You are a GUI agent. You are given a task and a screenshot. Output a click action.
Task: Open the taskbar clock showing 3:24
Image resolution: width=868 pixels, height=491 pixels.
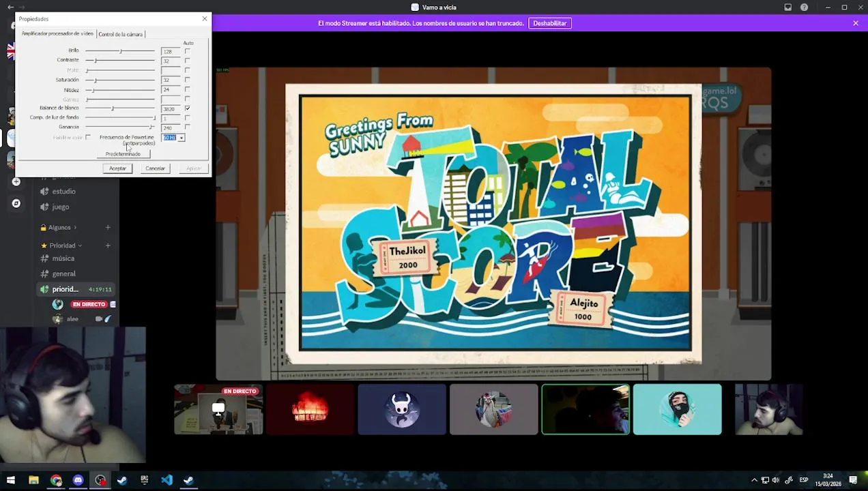(x=828, y=480)
